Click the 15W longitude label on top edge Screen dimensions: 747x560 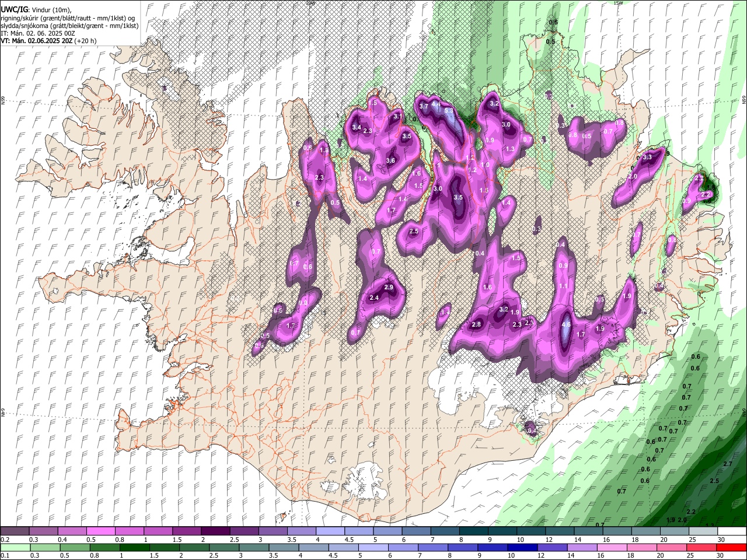(618, 3)
